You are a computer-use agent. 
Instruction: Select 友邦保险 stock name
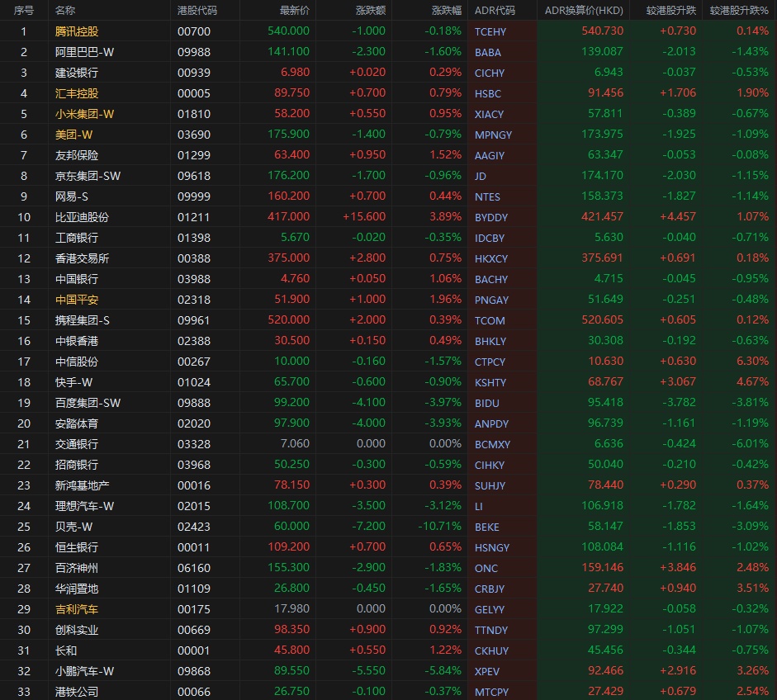click(x=77, y=155)
